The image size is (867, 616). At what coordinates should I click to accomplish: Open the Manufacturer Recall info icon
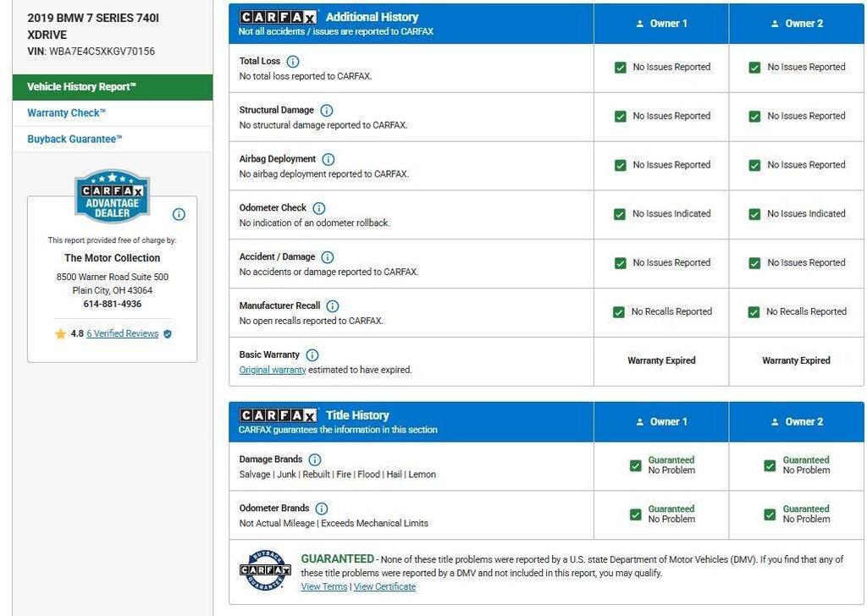[x=333, y=306]
